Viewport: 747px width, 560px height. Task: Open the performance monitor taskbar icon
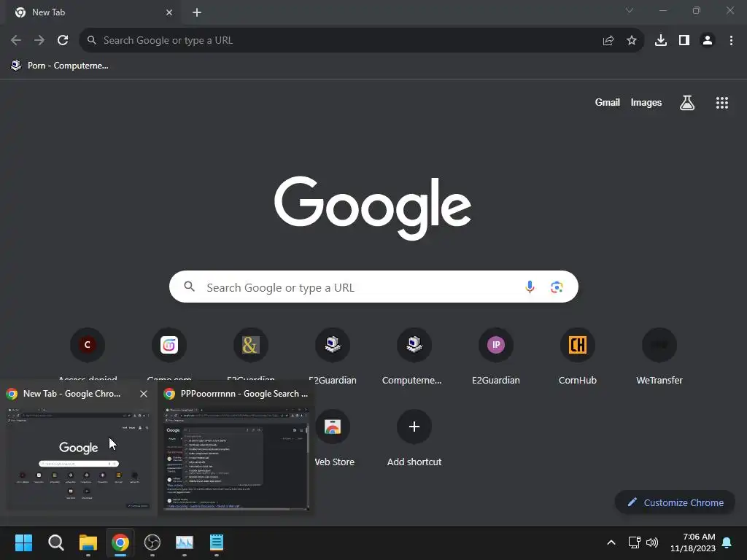pos(185,542)
